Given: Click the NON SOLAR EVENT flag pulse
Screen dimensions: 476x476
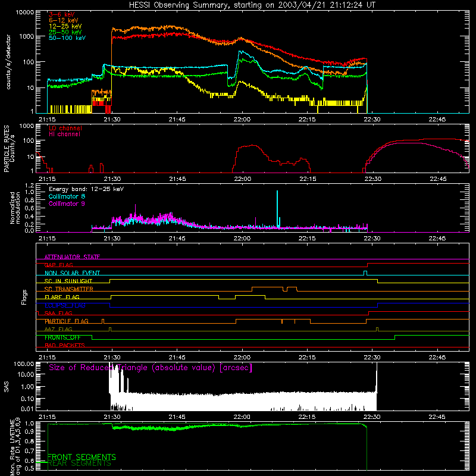Looking at the screenshot, I should (x=365, y=273).
